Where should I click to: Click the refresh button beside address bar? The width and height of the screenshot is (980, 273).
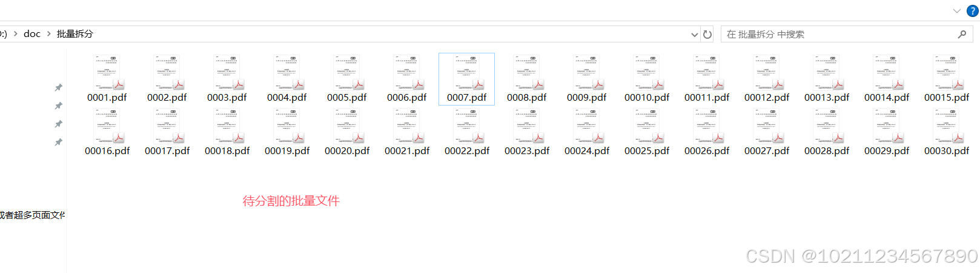pos(707,35)
